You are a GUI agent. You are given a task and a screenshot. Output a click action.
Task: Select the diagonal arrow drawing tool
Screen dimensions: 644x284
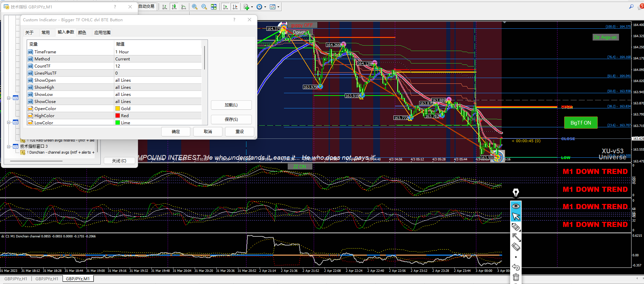coord(516,237)
